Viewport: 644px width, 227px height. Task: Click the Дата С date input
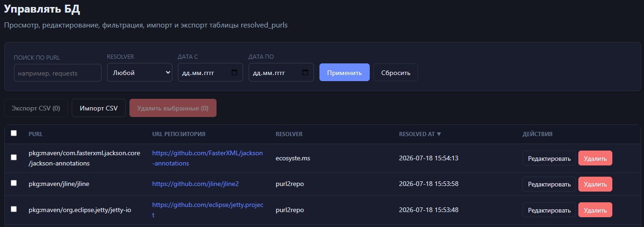pos(210,73)
